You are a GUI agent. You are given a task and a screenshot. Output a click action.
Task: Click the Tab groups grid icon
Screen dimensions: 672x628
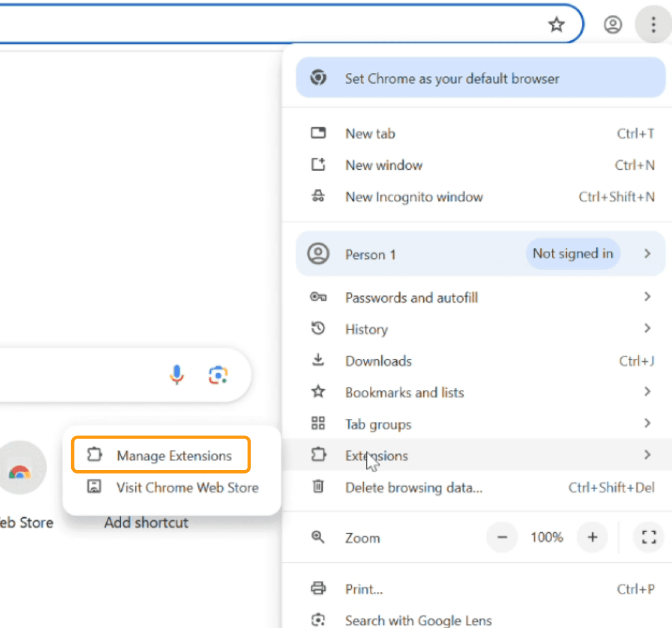click(318, 423)
